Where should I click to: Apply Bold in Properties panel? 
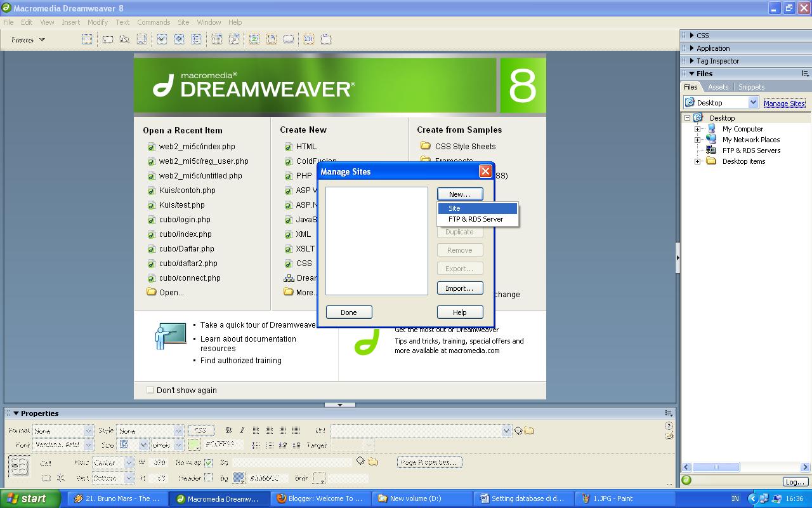(x=228, y=431)
